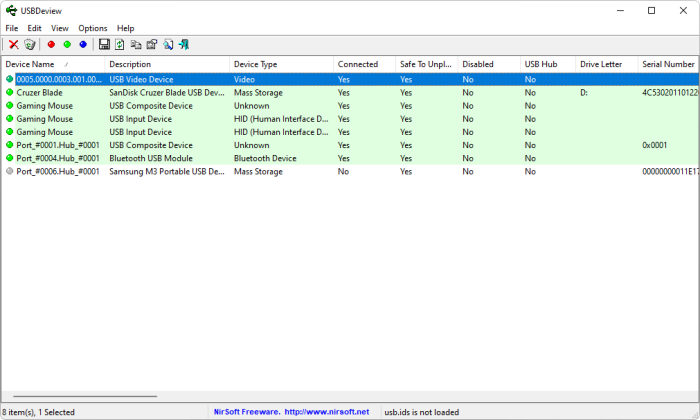Click the 0x0001 serial number cell
Image resolution: width=700 pixels, height=420 pixels.
pyautogui.click(x=654, y=145)
